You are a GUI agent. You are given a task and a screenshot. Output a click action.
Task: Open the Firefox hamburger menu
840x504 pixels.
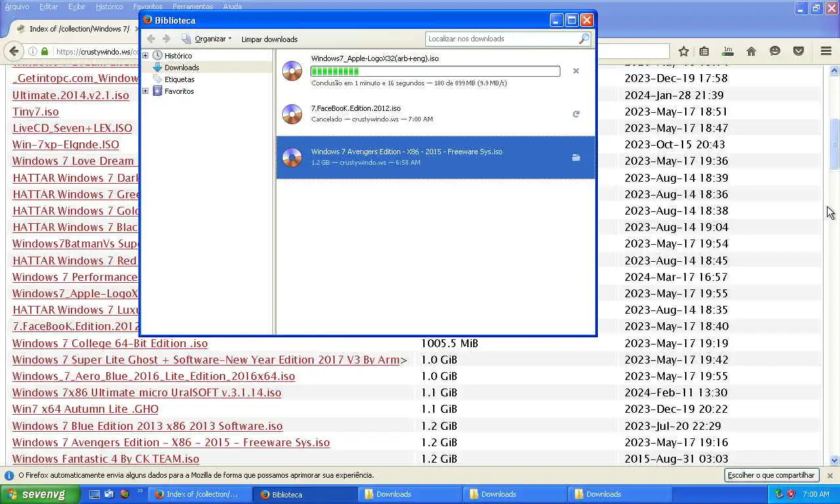pyautogui.click(x=826, y=51)
